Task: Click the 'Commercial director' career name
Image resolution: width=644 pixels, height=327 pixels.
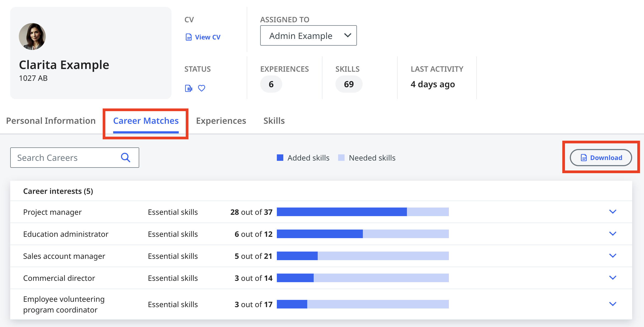Action: point(59,278)
